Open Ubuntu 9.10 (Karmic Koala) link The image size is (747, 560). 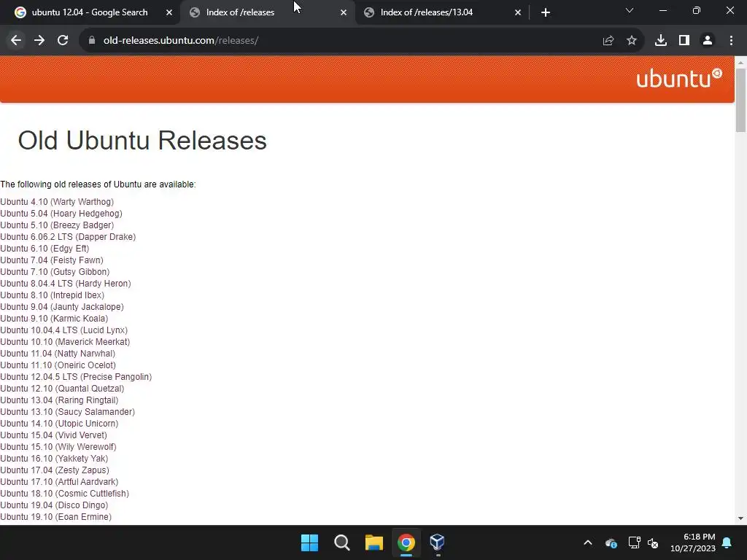tap(54, 319)
